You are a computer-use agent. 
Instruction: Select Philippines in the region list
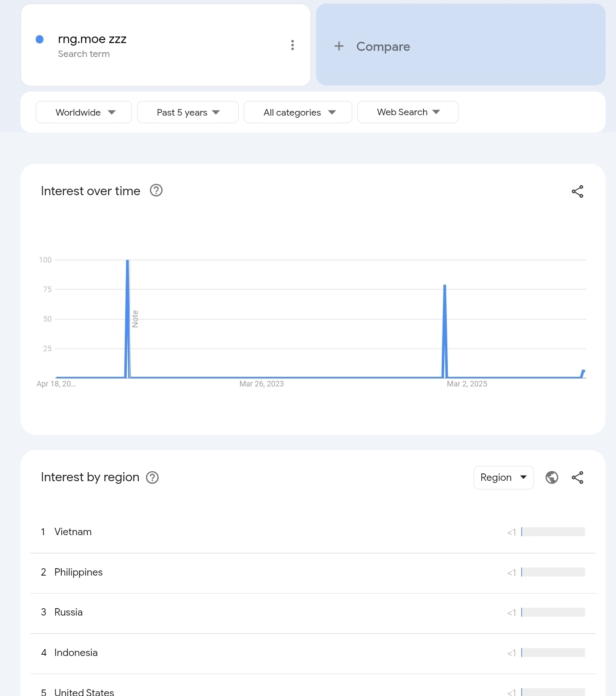(x=313, y=573)
